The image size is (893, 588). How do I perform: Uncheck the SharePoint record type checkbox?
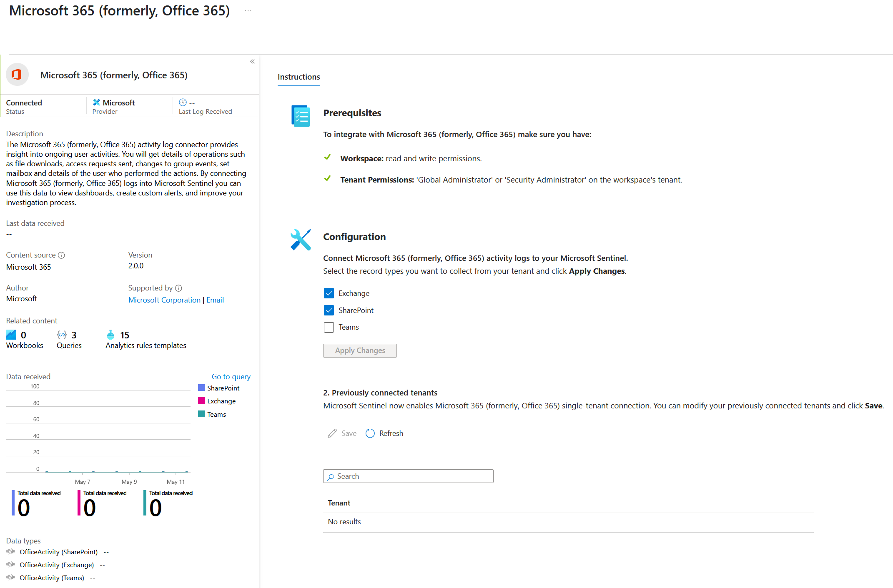click(x=329, y=310)
